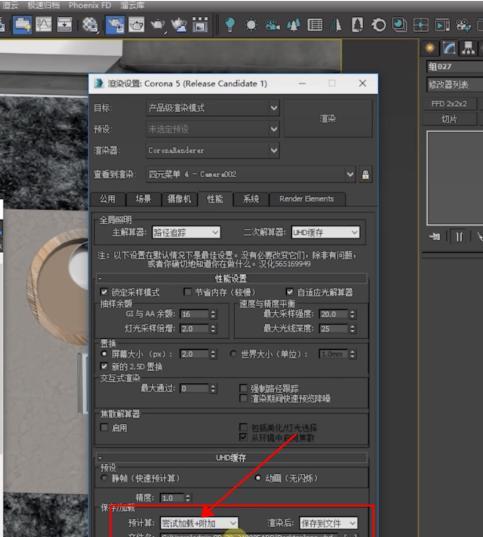Click the highlighted toolbar icon left of Curve Editor
This screenshot has height=537, width=483.
click(22, 25)
